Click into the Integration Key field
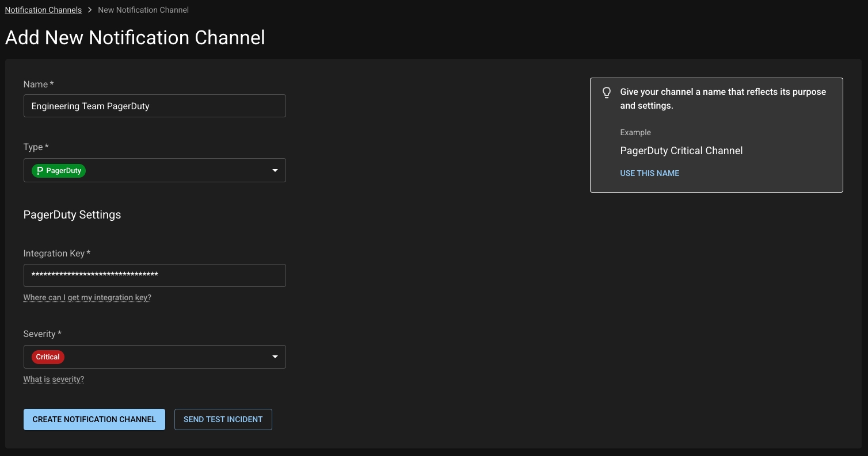Screen dimensions: 868x456 (x=154, y=275)
